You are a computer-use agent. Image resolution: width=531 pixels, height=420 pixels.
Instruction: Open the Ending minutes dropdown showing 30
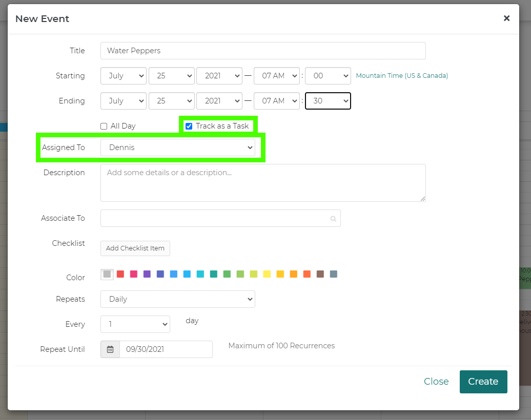[x=328, y=101]
